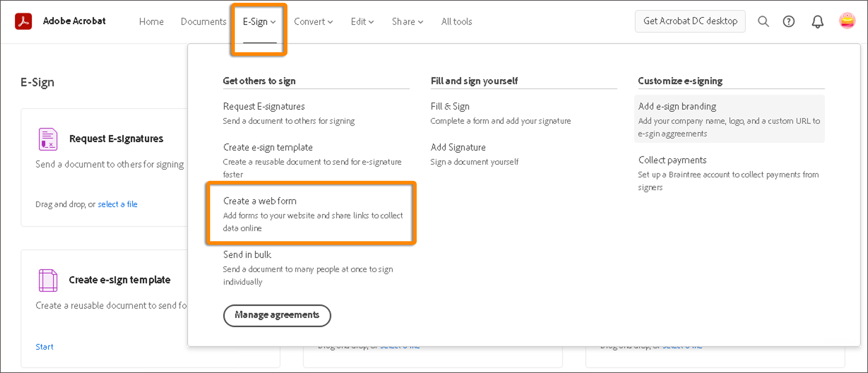Select Add Signature to sign yourself
Screen dimensions: 868x373
click(x=458, y=147)
